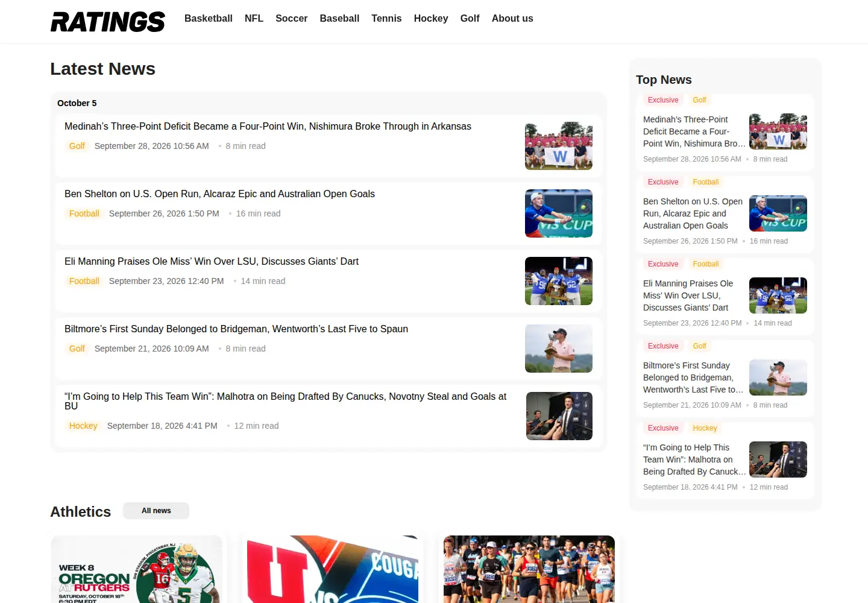Image resolution: width=868 pixels, height=603 pixels.
Task: Open golfer with trophy thumbnail in Latest News
Action: click(x=559, y=349)
